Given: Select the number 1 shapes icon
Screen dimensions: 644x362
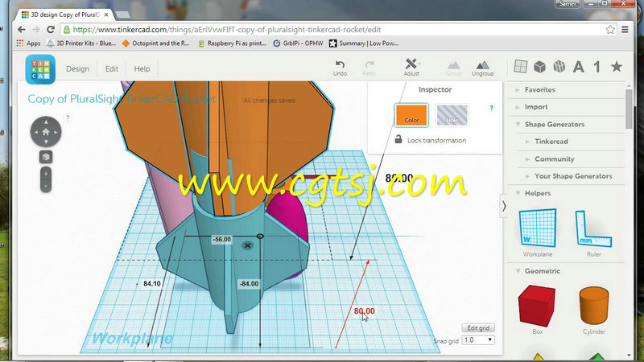Looking at the screenshot, I should pyautogui.click(x=597, y=67).
